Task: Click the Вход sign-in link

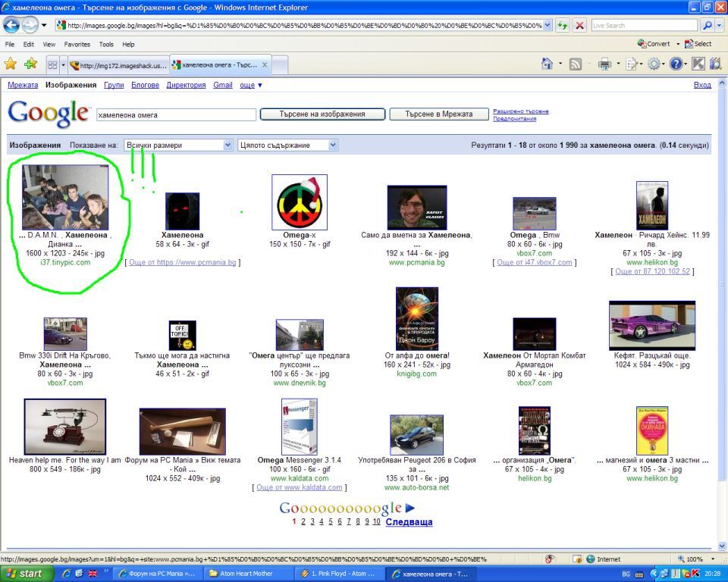Action: (x=702, y=85)
